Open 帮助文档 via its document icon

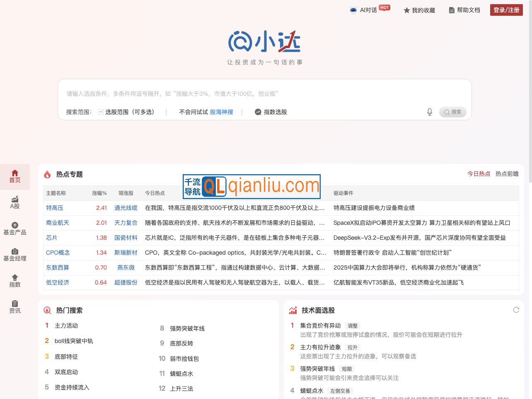pos(452,10)
